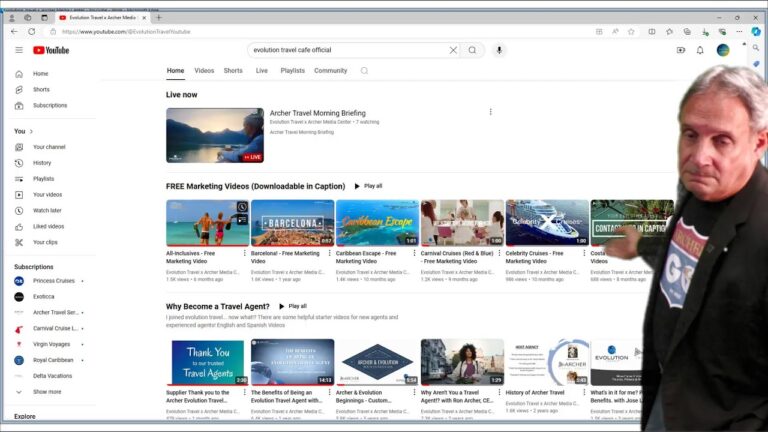768x432 pixels.
Task: Open the account avatar menu
Action: click(x=723, y=50)
